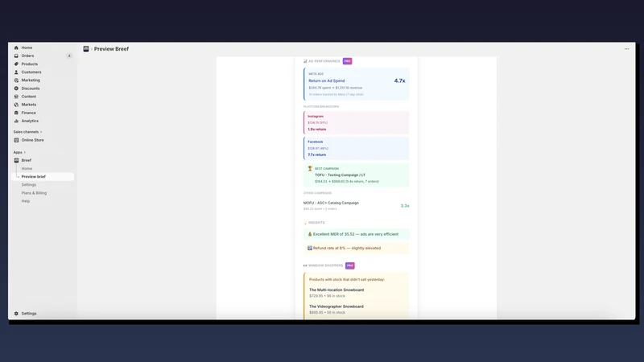
Task: Go to Content in the sidebar
Action: [29, 97]
